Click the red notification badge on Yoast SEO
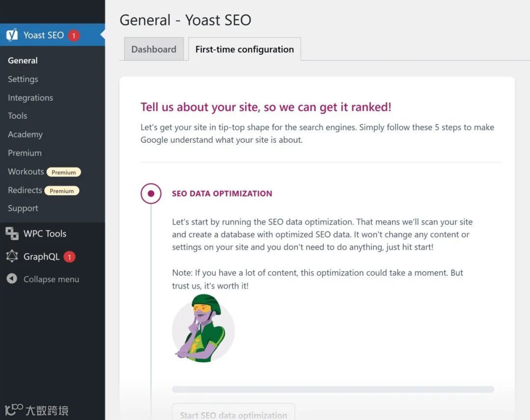The height and width of the screenshot is (420, 530). pyautogui.click(x=74, y=35)
